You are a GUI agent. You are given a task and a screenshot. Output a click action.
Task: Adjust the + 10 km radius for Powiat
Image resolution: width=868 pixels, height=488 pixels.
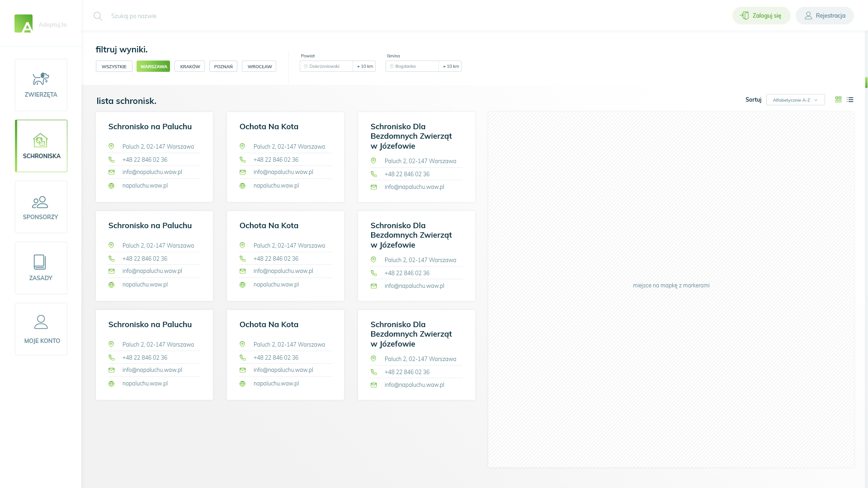tap(364, 66)
